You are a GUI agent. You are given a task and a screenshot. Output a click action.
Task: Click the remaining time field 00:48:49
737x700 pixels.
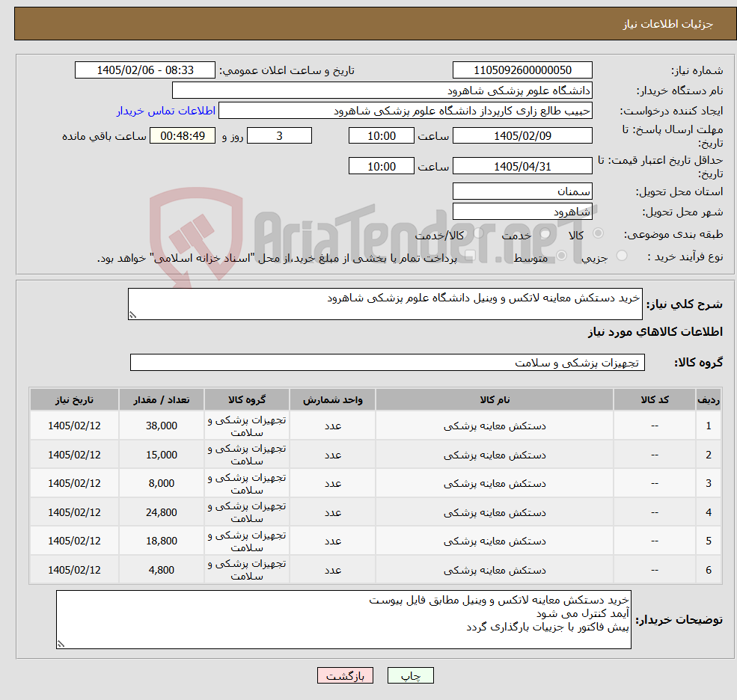183,136
